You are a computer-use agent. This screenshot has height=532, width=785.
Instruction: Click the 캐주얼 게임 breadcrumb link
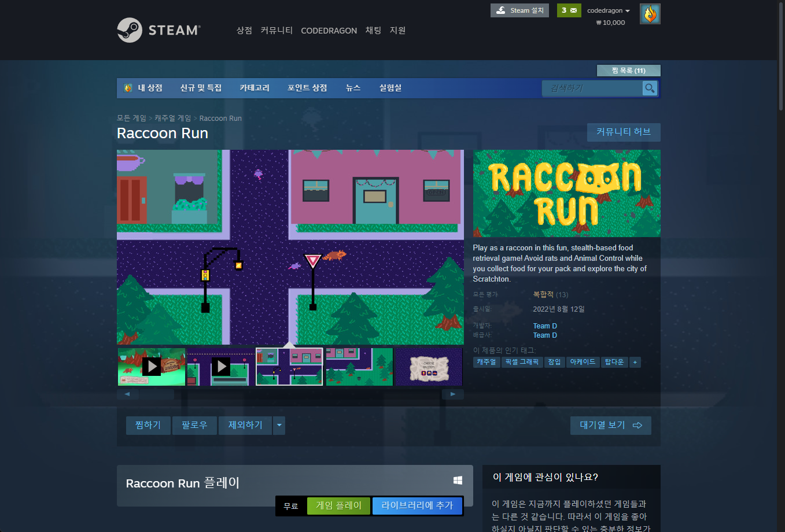172,118
